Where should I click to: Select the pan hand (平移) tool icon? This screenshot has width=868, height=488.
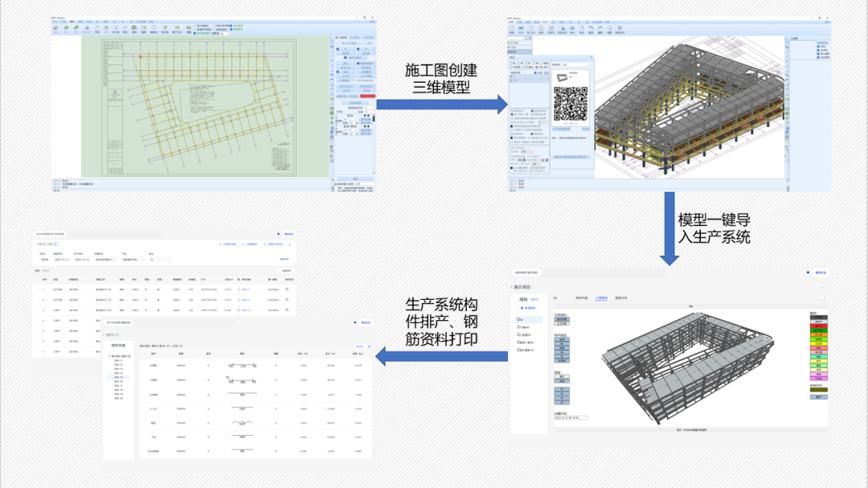97,30
